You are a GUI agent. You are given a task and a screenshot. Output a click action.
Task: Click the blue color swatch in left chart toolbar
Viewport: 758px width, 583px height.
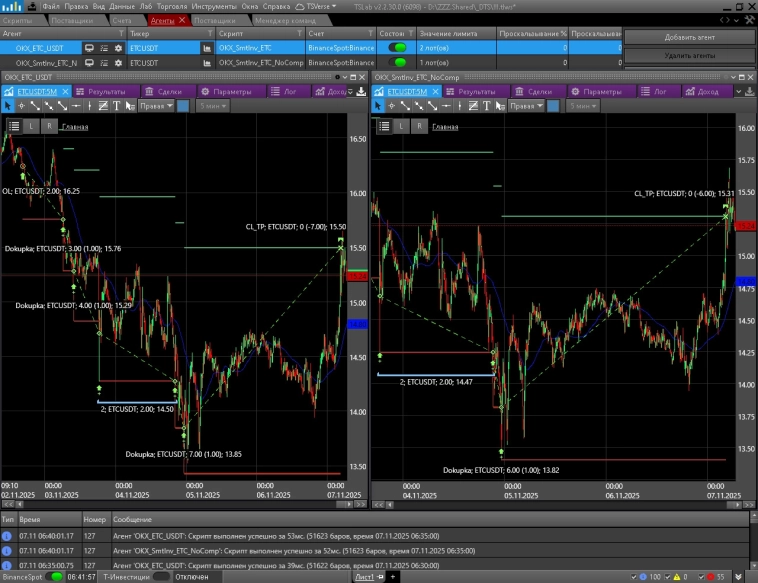(184, 105)
